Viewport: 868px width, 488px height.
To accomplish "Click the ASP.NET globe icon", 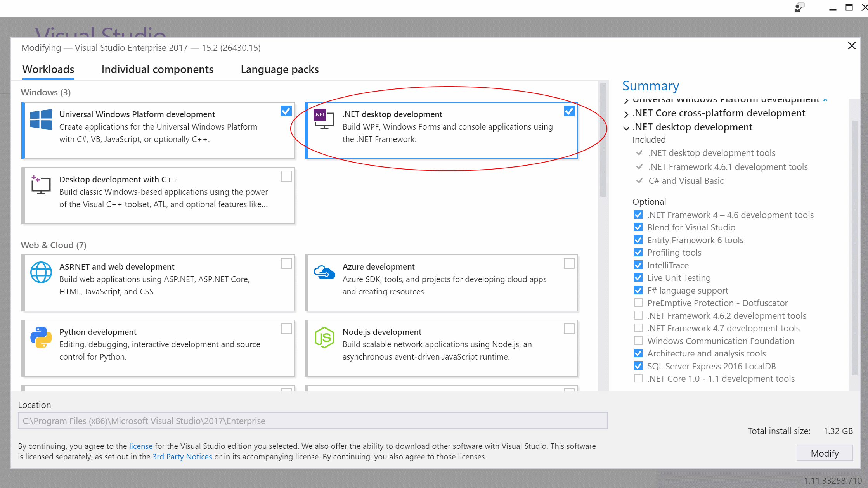I will [41, 272].
